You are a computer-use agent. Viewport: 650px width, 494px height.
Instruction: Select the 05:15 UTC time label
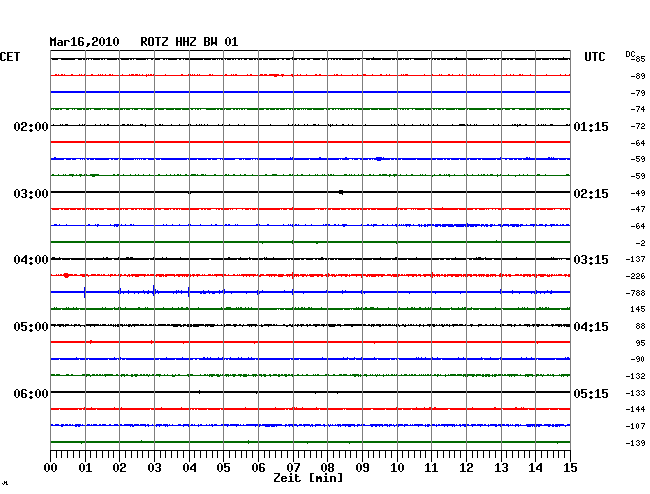point(591,393)
